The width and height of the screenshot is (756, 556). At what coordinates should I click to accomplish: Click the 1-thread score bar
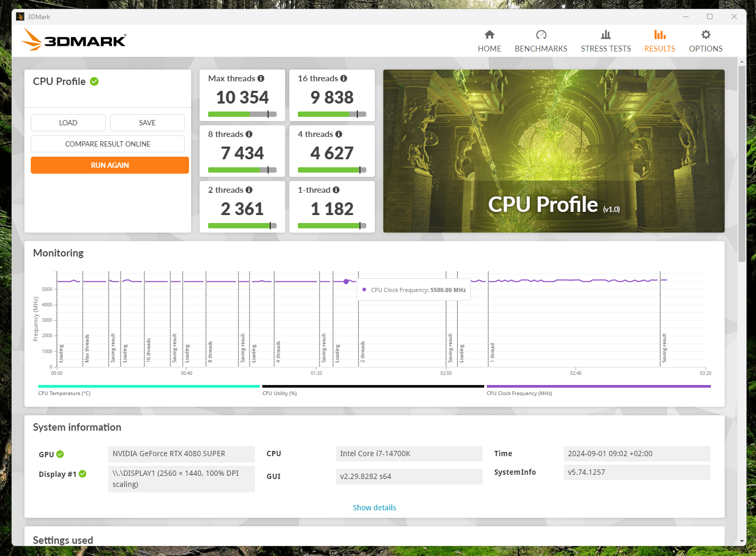pyautogui.click(x=332, y=226)
